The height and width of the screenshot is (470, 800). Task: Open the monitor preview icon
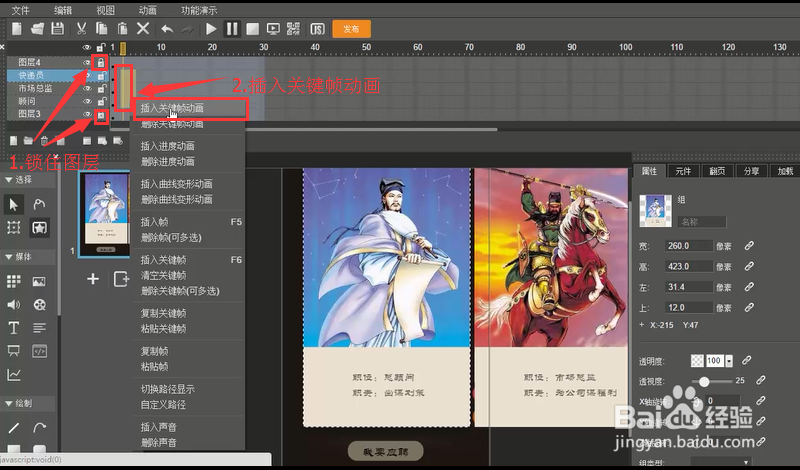(x=273, y=29)
